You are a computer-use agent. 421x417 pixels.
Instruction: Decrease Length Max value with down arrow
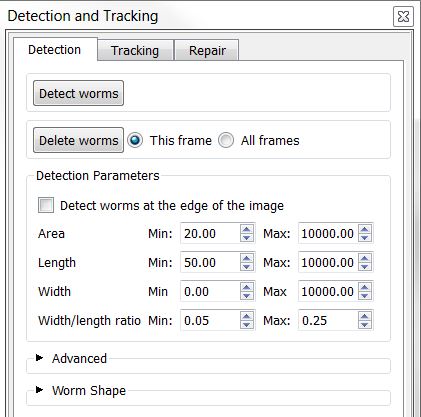[365, 266]
